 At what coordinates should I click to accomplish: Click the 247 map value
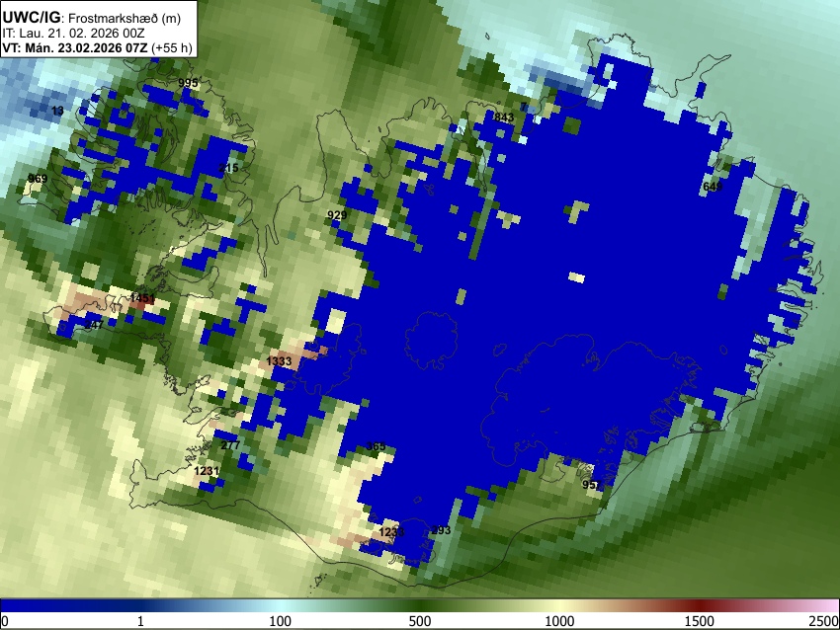pos(94,325)
